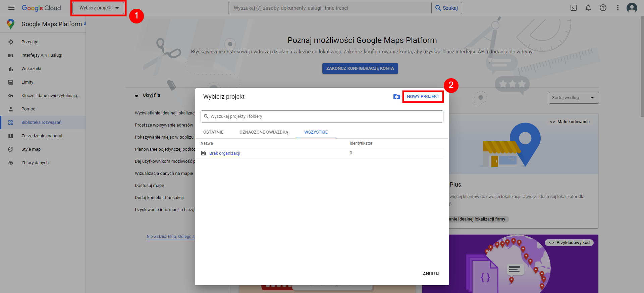This screenshot has height=293, width=644.
Task: Select the WSZYSTKIE tab
Action: coord(316,132)
